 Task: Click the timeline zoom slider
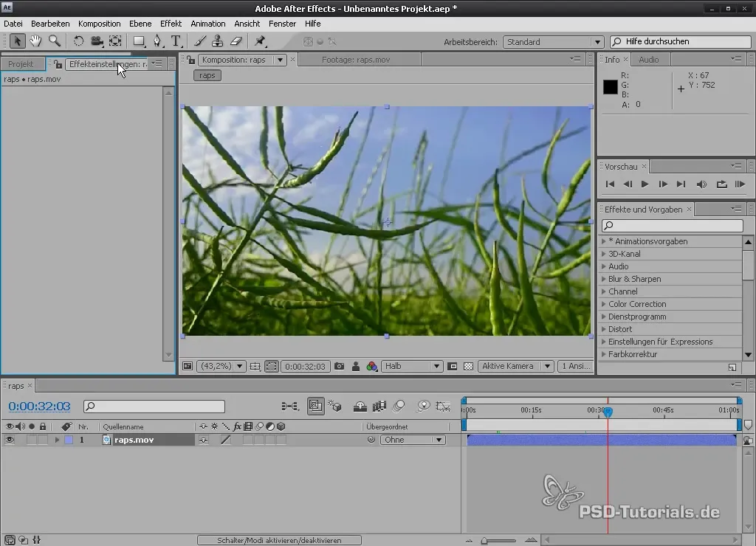(x=499, y=540)
